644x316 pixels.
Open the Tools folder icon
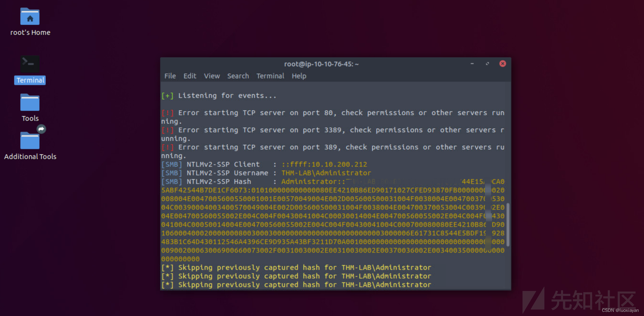(x=30, y=102)
